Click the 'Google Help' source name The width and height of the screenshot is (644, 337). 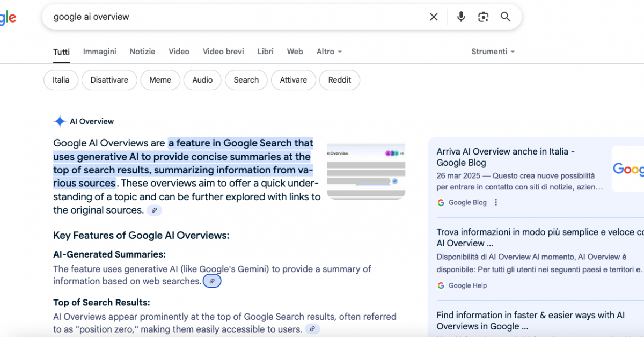468,285
